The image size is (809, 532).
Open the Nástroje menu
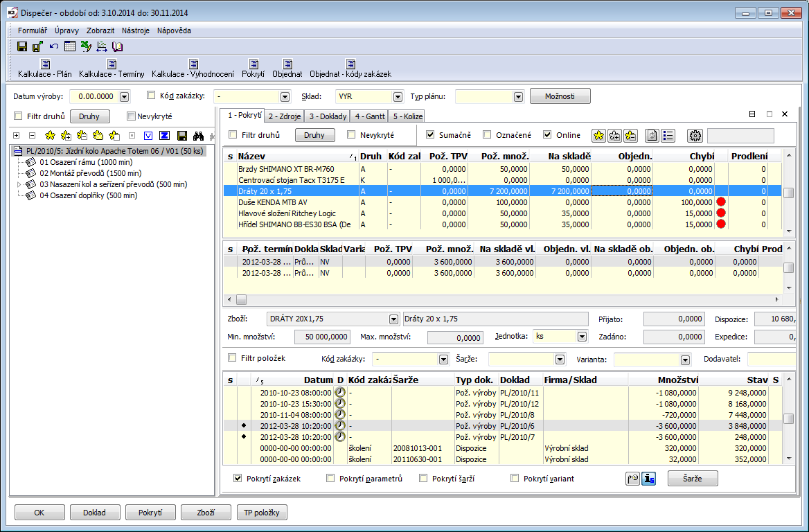[135, 30]
